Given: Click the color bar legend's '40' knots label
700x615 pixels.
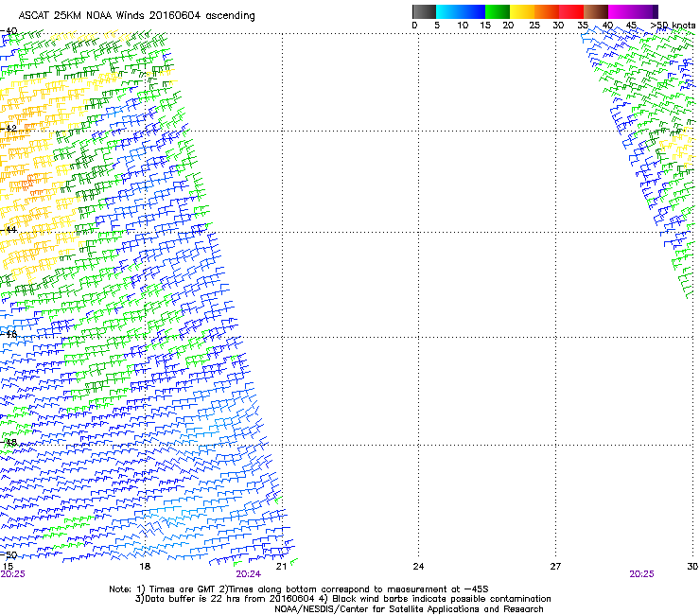Looking at the screenshot, I should 607,25.
